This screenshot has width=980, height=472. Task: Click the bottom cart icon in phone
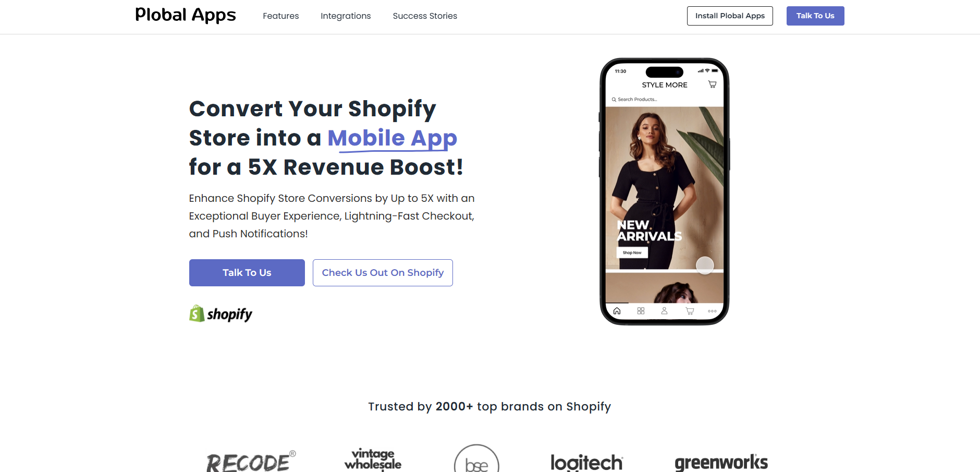tap(690, 311)
